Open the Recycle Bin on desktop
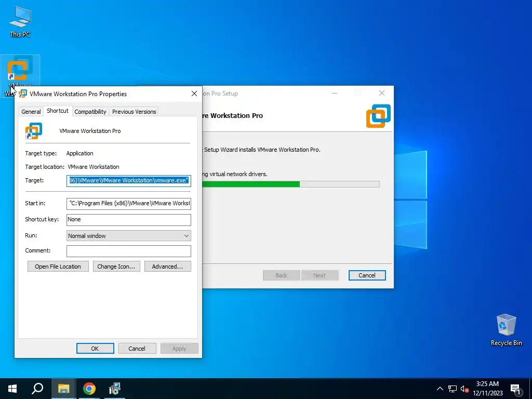The height and width of the screenshot is (399, 532). (x=506, y=330)
